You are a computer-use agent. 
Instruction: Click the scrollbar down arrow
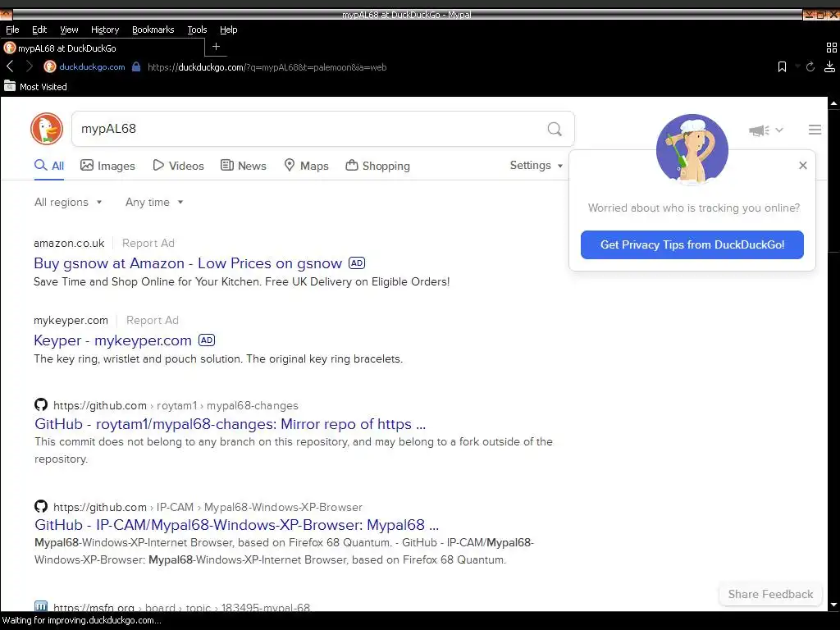point(834,605)
